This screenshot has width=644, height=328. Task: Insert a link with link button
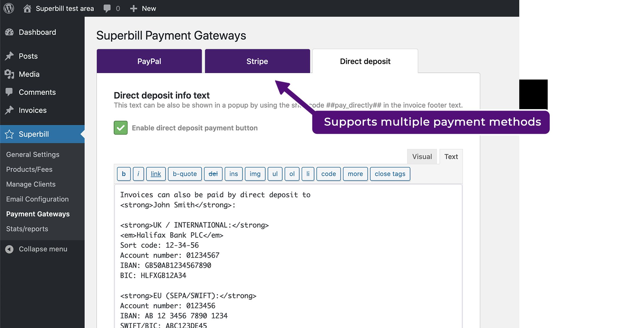coord(156,174)
